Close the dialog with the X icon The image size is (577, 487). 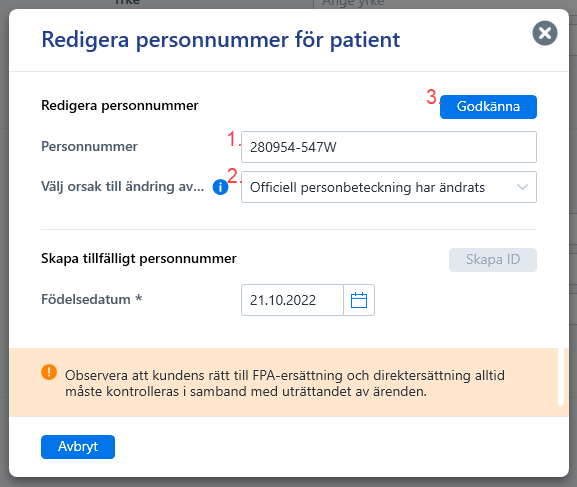(x=545, y=33)
